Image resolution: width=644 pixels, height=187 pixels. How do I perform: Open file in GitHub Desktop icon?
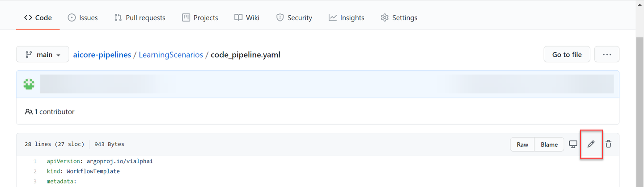[573, 144]
